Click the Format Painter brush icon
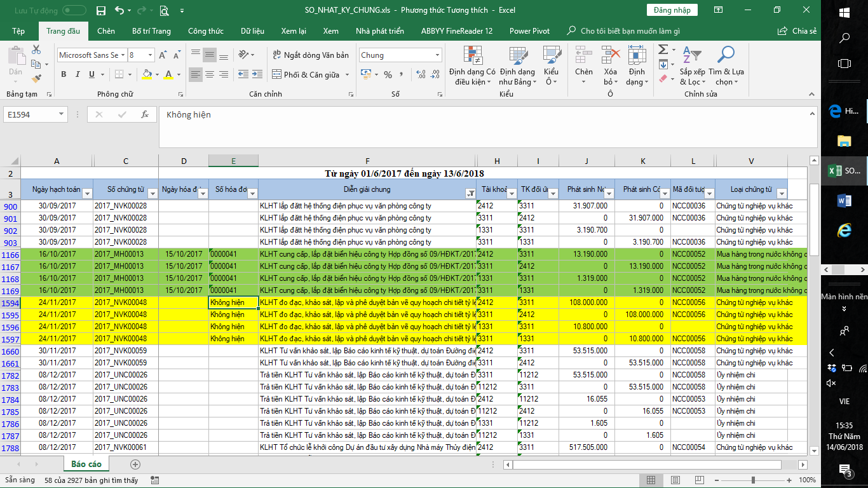The height and width of the screenshot is (488, 868). (x=36, y=79)
